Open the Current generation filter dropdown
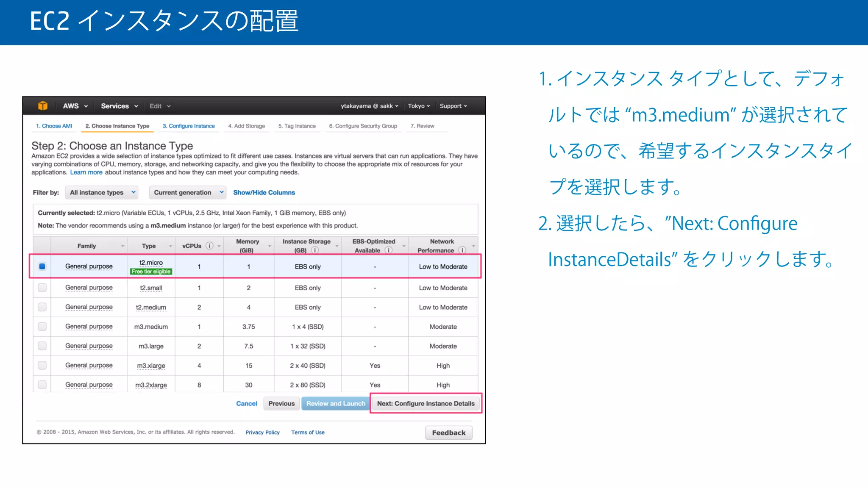This screenshot has height=488, width=868. [188, 192]
